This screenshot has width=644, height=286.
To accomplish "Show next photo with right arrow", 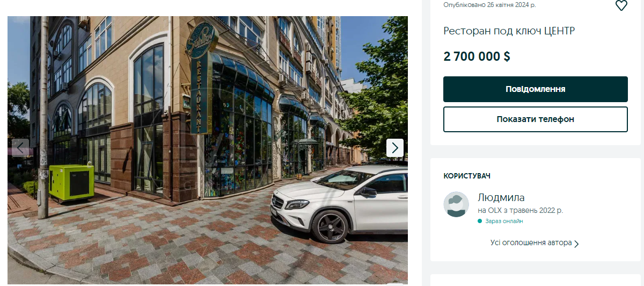I will pos(395,148).
